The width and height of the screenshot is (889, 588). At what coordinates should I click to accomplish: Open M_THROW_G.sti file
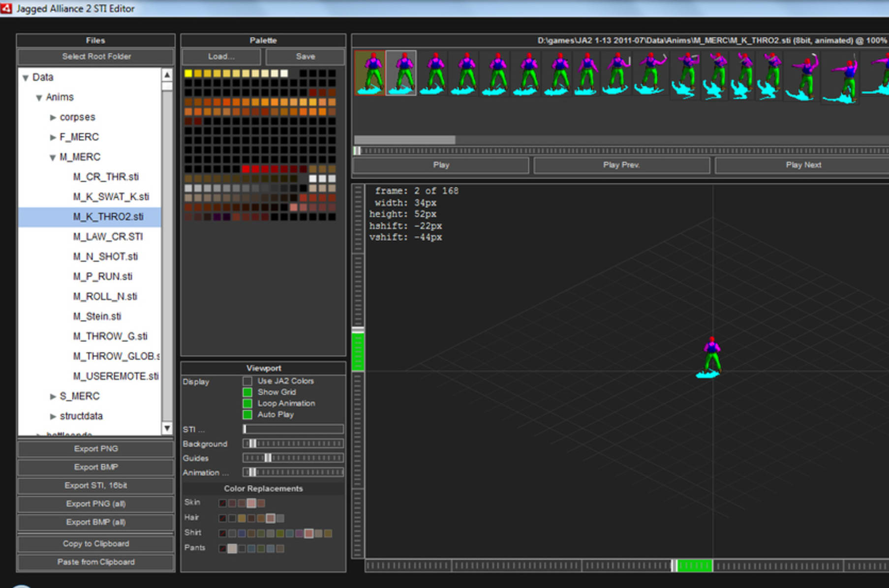point(110,336)
